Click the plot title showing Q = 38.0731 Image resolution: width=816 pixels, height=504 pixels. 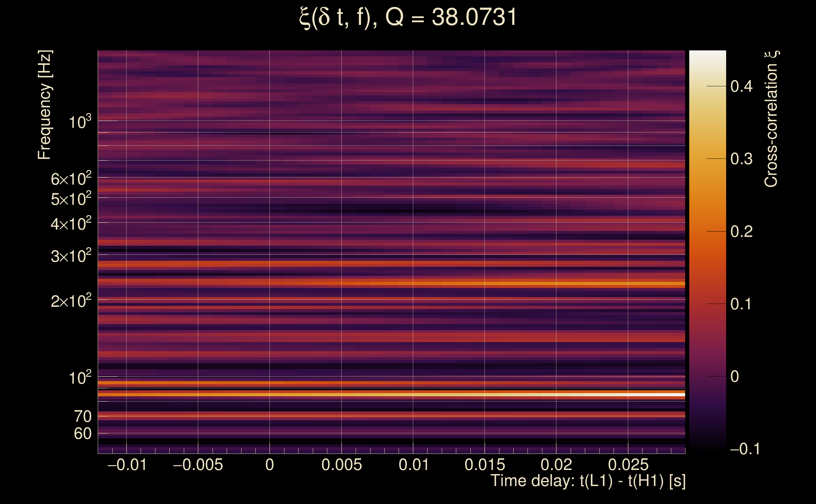point(408,17)
